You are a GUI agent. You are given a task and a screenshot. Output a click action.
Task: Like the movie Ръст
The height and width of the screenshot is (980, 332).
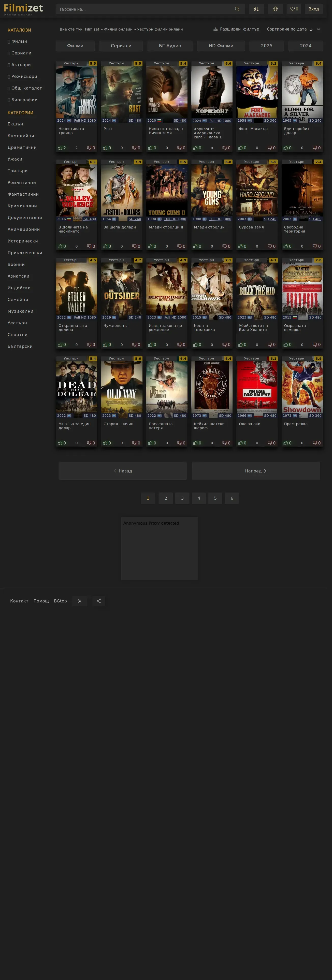click(107, 148)
